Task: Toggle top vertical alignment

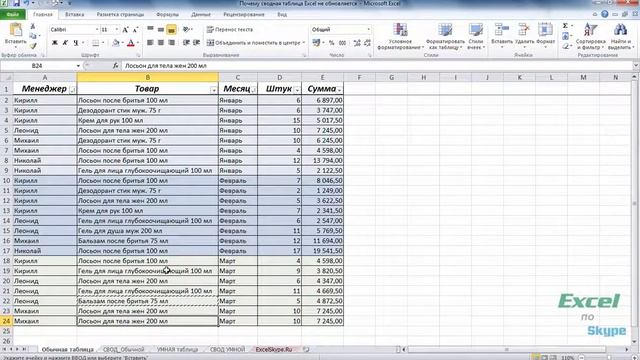Action: pyautogui.click(x=151, y=29)
